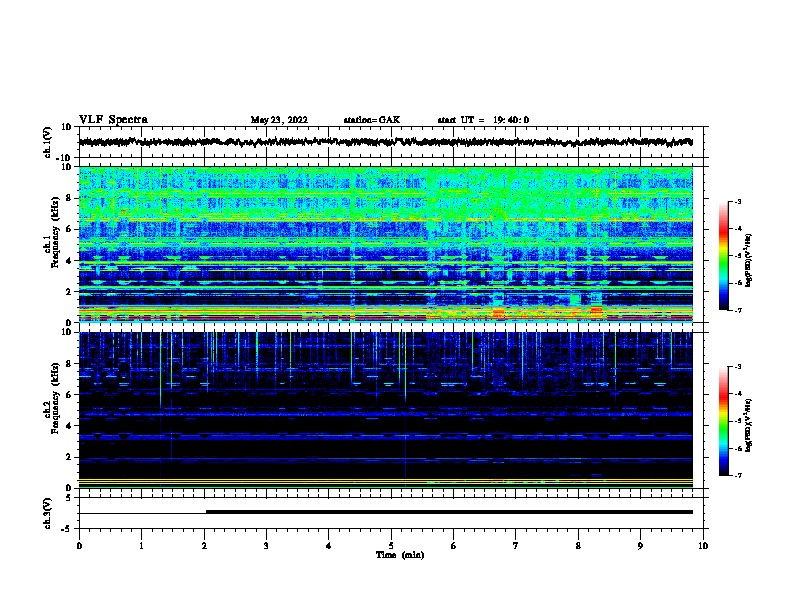
Task: Click the "4" kHz tick of ch.1 spectrogram
Action: pos(69,261)
